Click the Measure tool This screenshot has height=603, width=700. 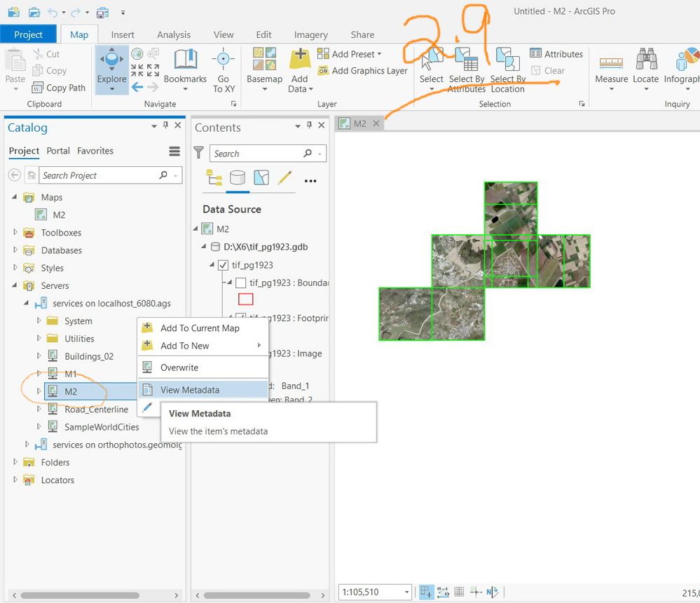[611, 69]
